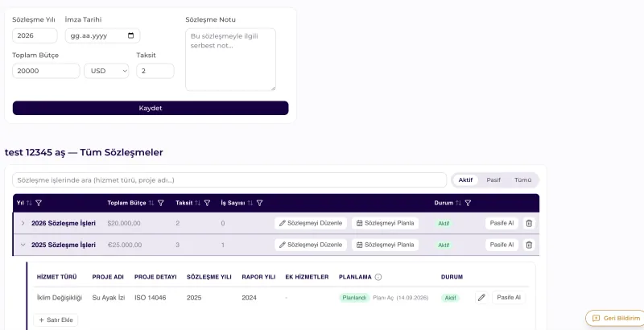Click the Aktif badge in İklim Değişikliği row
The image size is (644, 330).
pos(451,298)
